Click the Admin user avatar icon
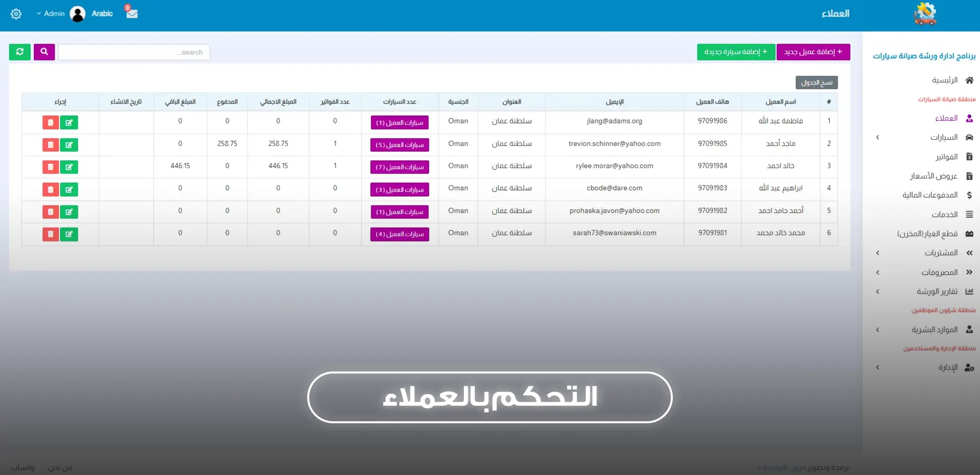The height and width of the screenshot is (475, 980). [78, 14]
